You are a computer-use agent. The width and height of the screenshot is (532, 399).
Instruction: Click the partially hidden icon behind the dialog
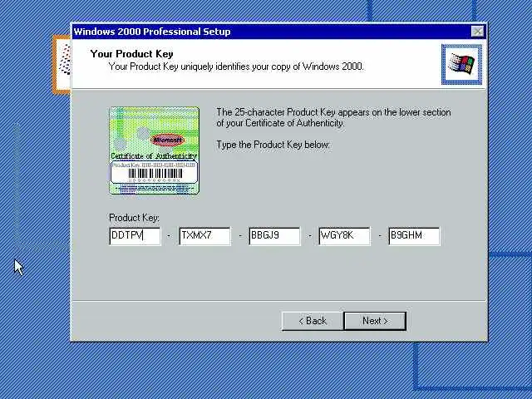click(62, 65)
